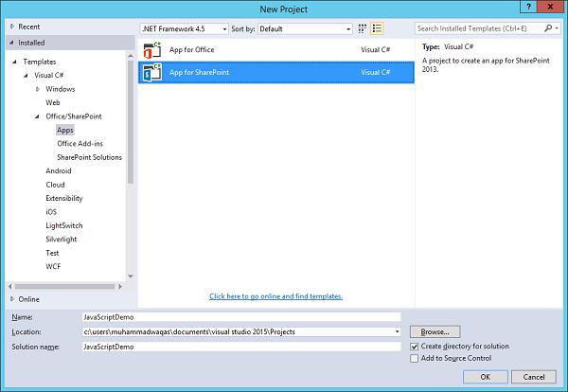Viewport: 568px width, 392px height.
Task: Click the Cancel button
Action: coord(534,377)
